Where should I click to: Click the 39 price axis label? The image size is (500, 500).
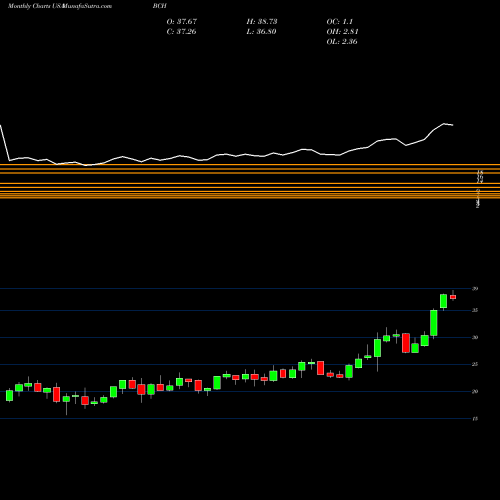475,289
